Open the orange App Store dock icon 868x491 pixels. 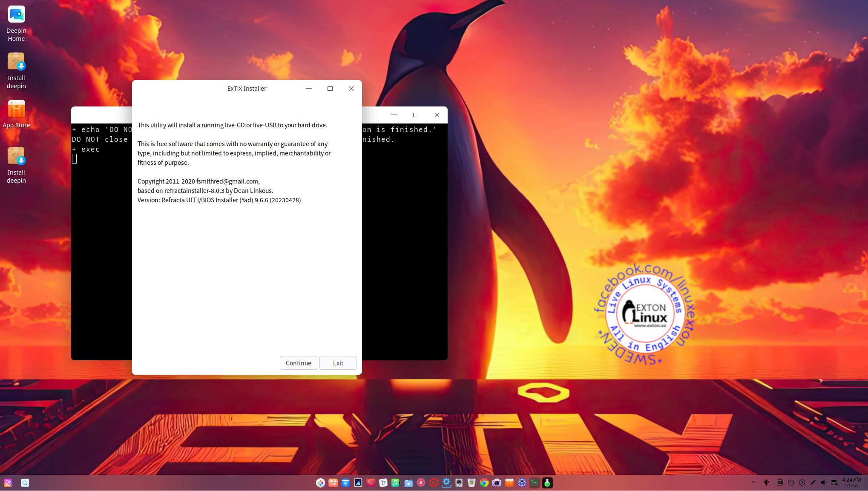point(509,483)
